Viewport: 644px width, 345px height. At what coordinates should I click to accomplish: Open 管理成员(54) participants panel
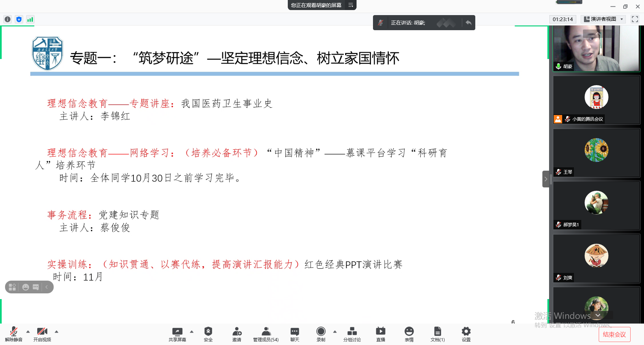266,332
